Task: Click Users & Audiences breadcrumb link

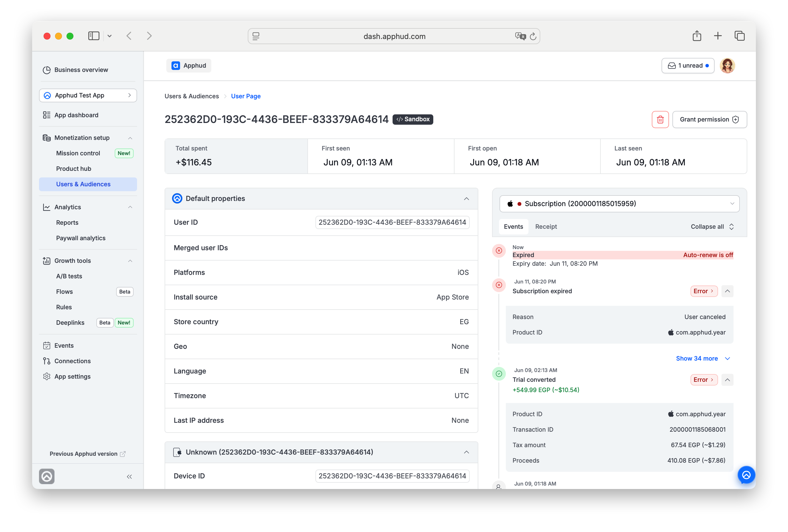Action: click(192, 96)
